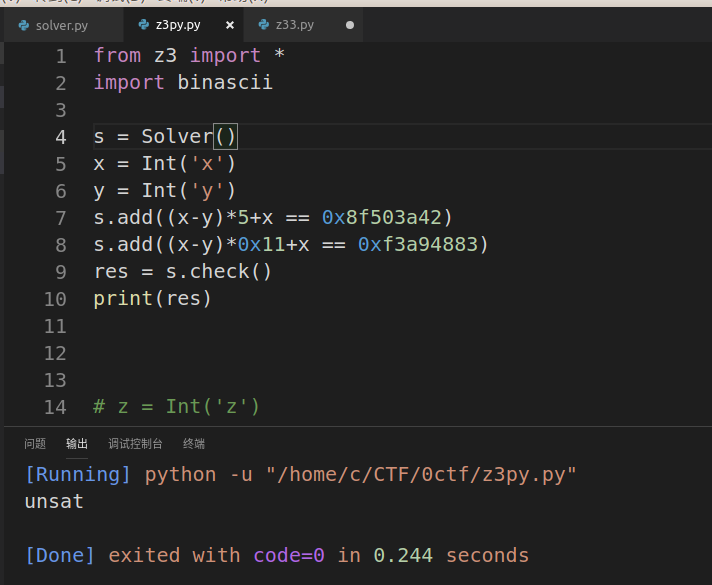Open the 终端 (Terminal) panel tab

click(194, 444)
